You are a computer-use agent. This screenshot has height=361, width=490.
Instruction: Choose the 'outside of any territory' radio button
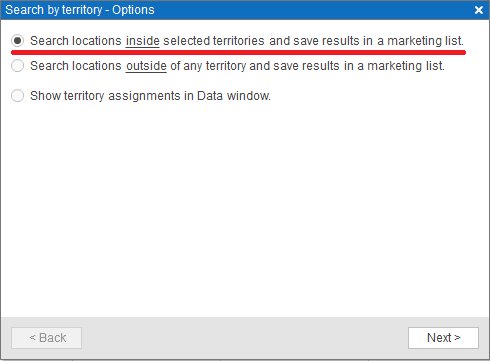point(17,66)
